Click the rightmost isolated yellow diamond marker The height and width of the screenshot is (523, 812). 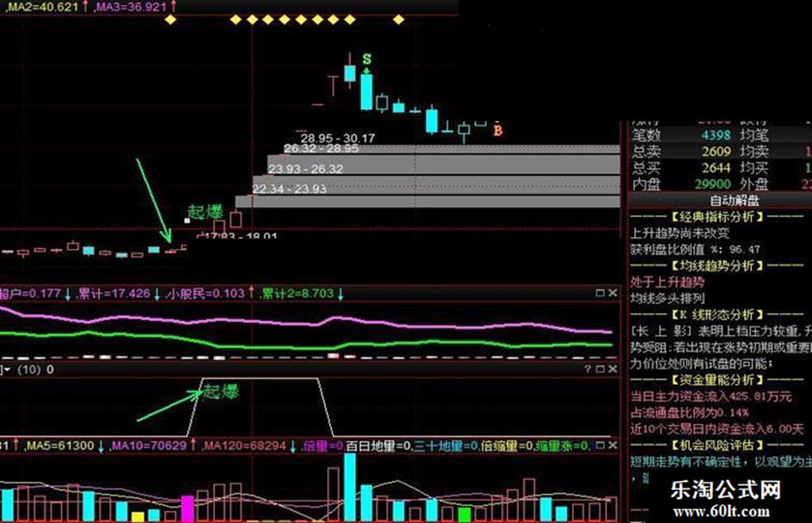(398, 20)
